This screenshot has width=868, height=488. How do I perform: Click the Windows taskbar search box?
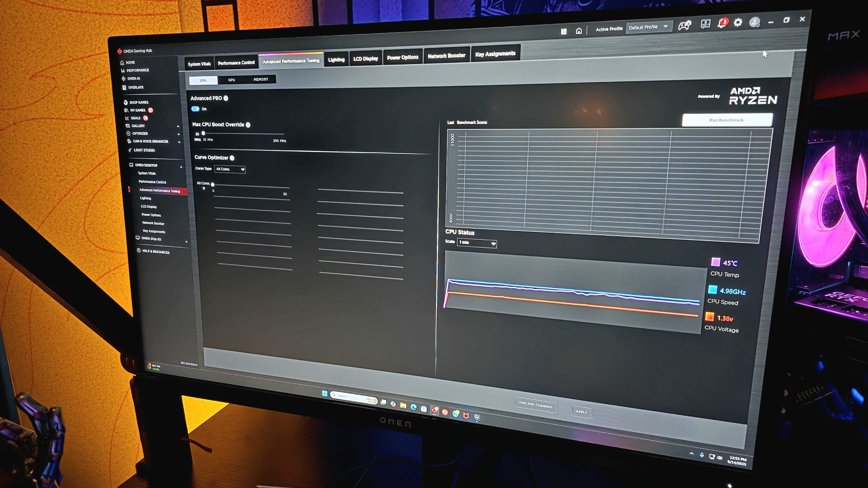pyautogui.click(x=353, y=398)
